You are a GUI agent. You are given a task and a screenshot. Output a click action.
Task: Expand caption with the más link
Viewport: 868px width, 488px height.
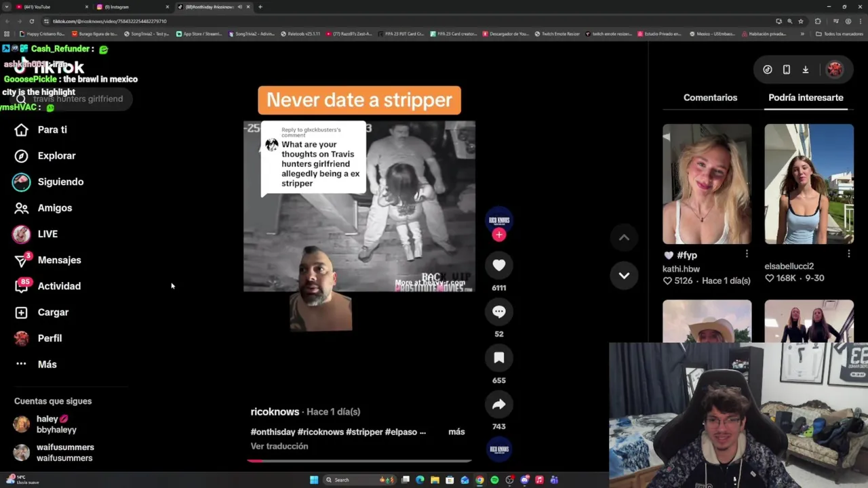click(456, 432)
